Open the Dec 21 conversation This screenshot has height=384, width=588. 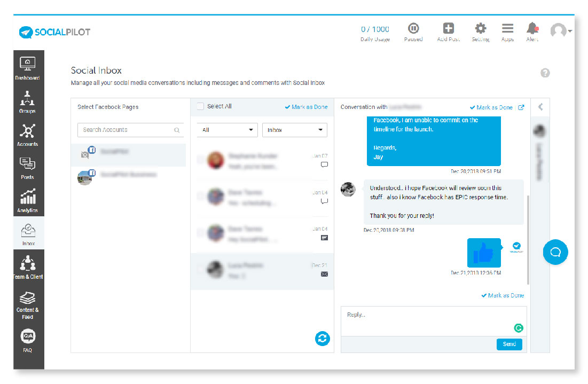pos(262,270)
